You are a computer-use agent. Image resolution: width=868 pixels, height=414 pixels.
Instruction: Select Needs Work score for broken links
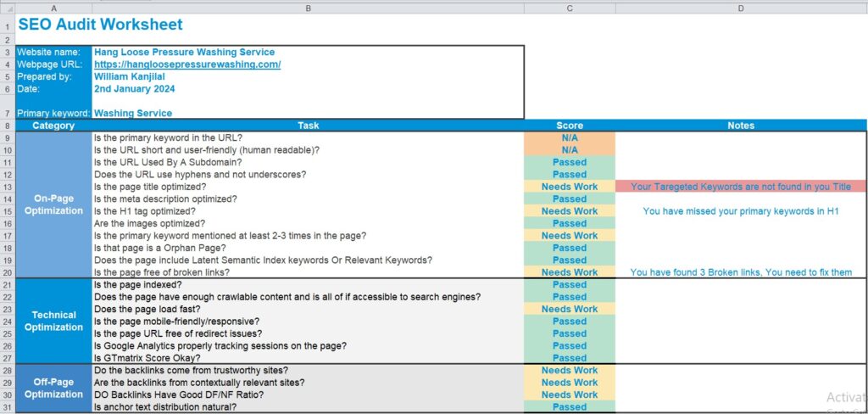[x=570, y=272]
